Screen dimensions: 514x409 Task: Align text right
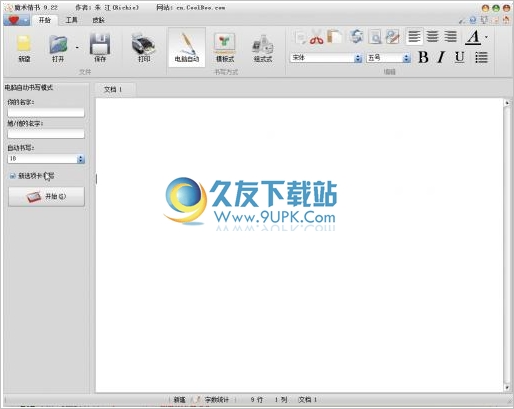450,36
